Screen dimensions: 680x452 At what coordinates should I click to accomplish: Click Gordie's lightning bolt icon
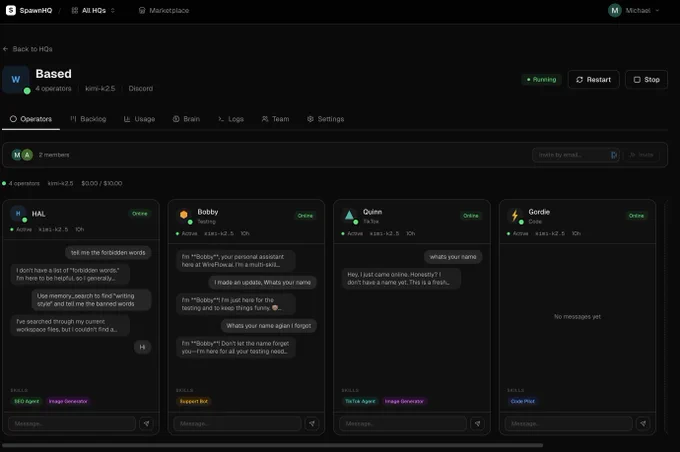pyautogui.click(x=515, y=215)
